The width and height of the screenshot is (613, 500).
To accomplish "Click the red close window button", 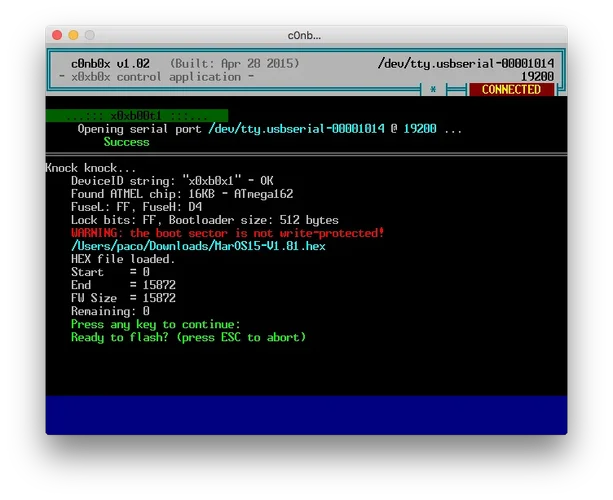I will tap(57, 35).
